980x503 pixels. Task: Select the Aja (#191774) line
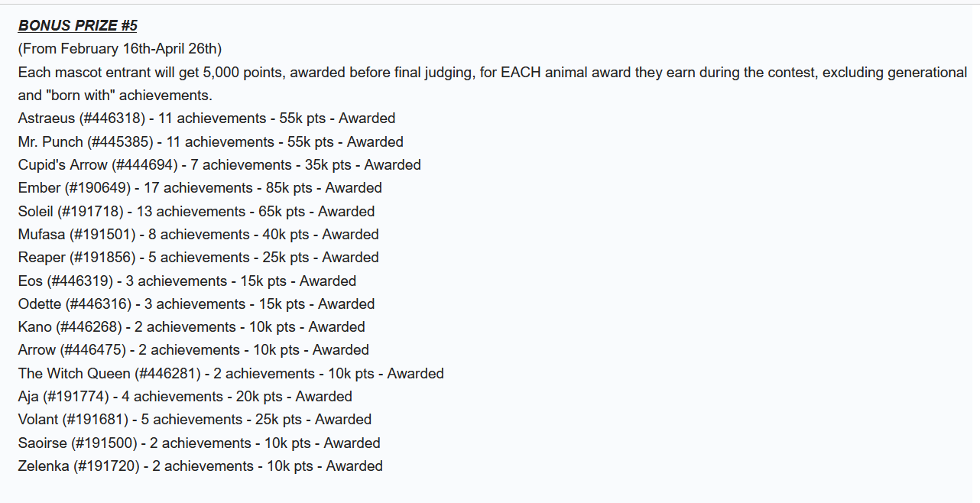(185, 397)
